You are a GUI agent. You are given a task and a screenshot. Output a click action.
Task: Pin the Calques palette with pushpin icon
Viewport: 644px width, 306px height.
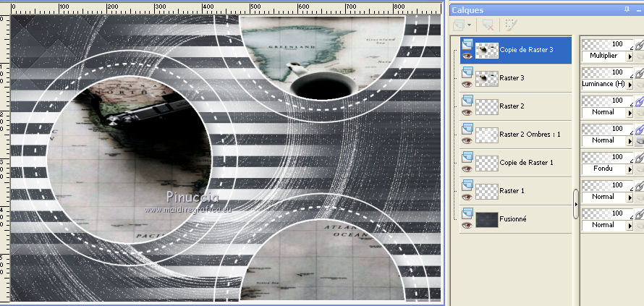(x=627, y=10)
